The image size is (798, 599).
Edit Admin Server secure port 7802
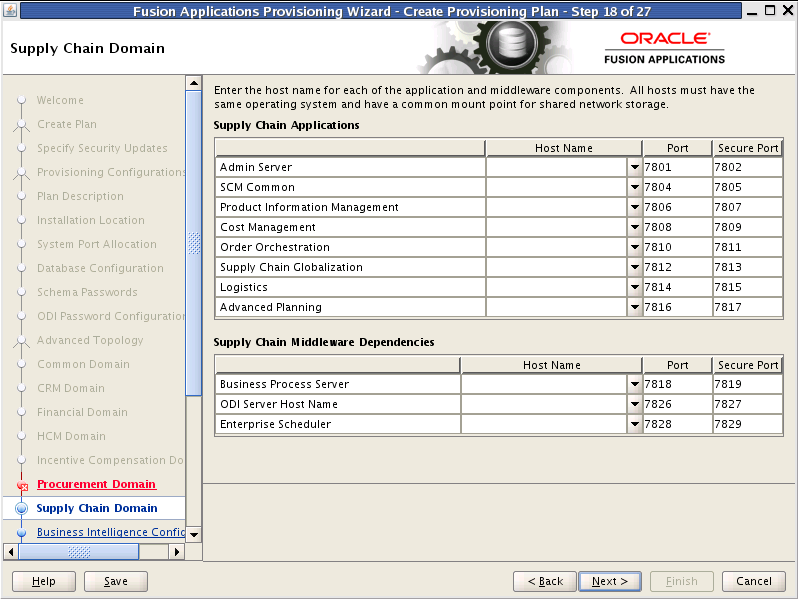[x=747, y=167]
